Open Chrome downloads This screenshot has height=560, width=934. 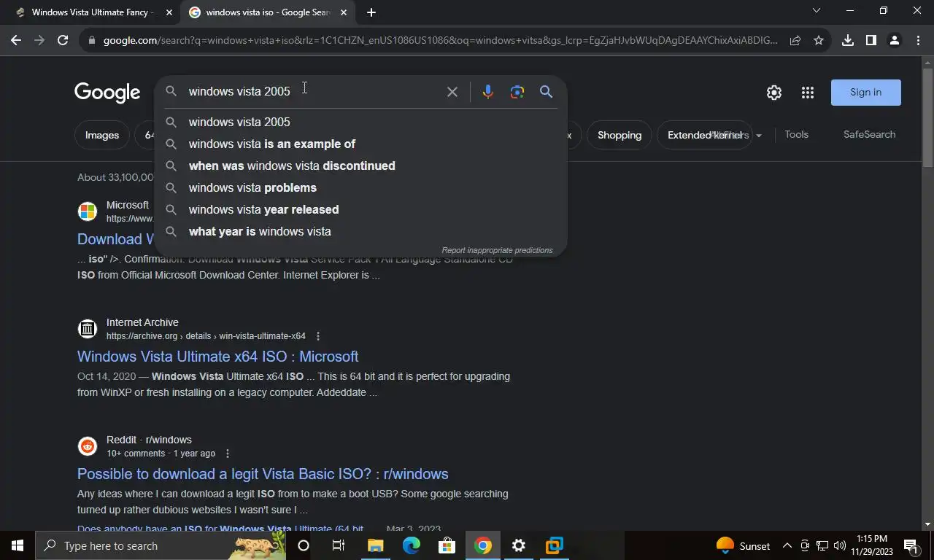(x=847, y=40)
